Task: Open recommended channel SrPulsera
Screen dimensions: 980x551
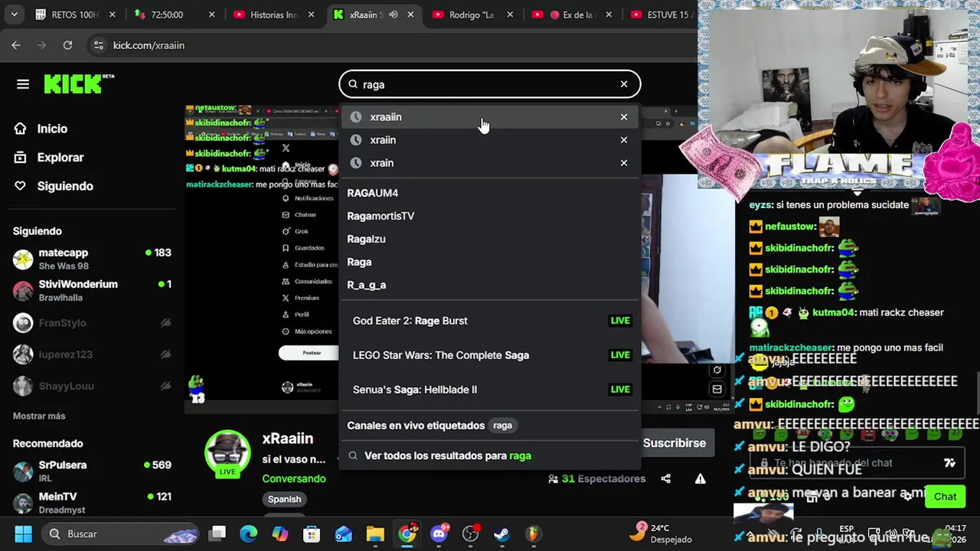Action: click(92, 471)
